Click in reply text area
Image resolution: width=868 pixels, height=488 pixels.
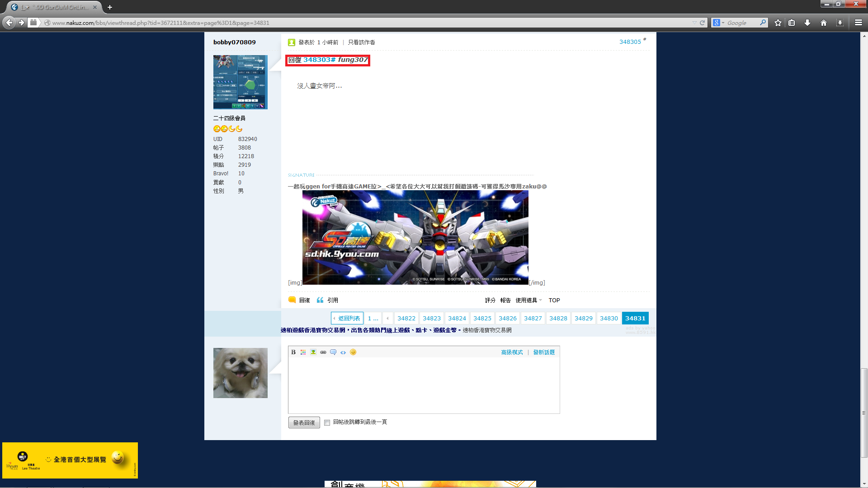pyautogui.click(x=424, y=385)
